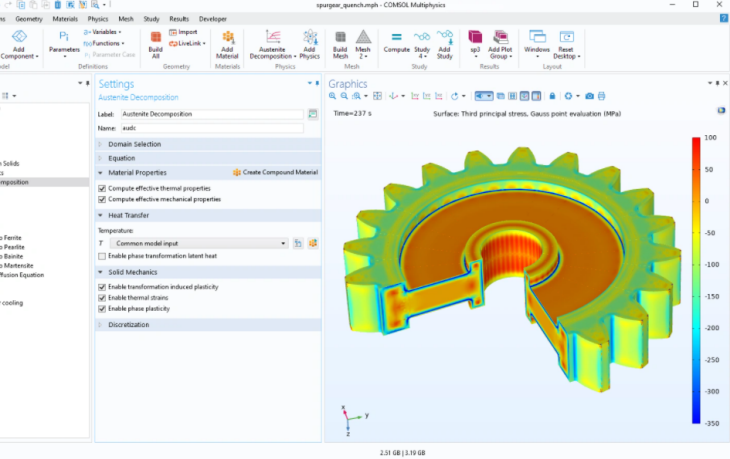
Task: Click the Name input field
Action: click(x=212, y=128)
